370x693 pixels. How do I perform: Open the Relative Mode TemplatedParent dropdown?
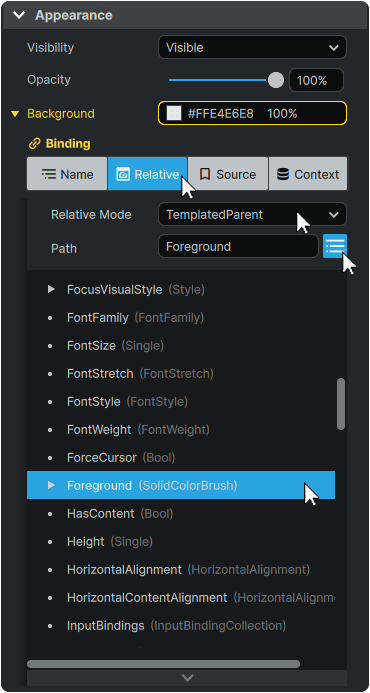coord(252,215)
